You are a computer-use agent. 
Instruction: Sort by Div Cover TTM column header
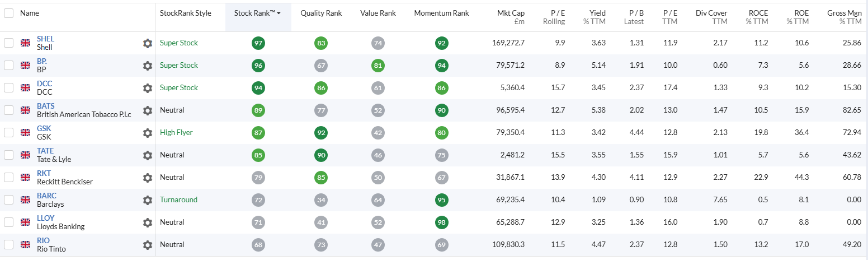pos(711,17)
